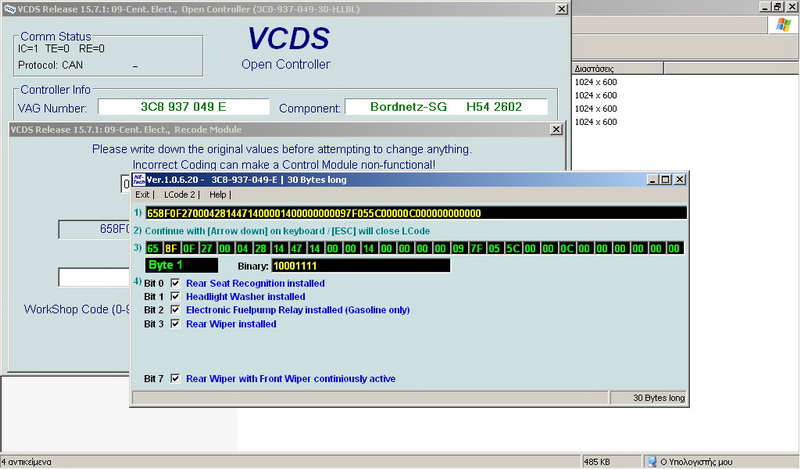The height and width of the screenshot is (469, 800).
Task: Select the fourth 1024 x 600 row
Action: [596, 122]
